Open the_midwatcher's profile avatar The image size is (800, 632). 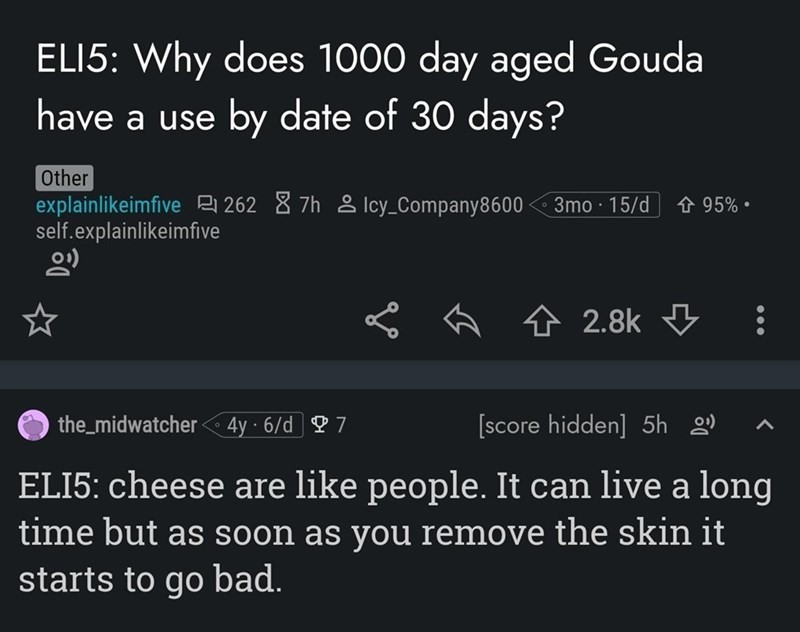tap(35, 425)
